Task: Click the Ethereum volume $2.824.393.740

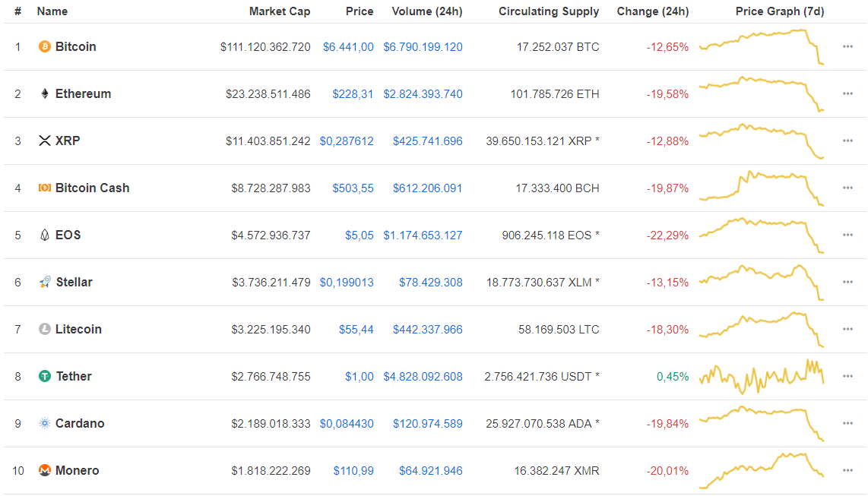Action: tap(423, 94)
